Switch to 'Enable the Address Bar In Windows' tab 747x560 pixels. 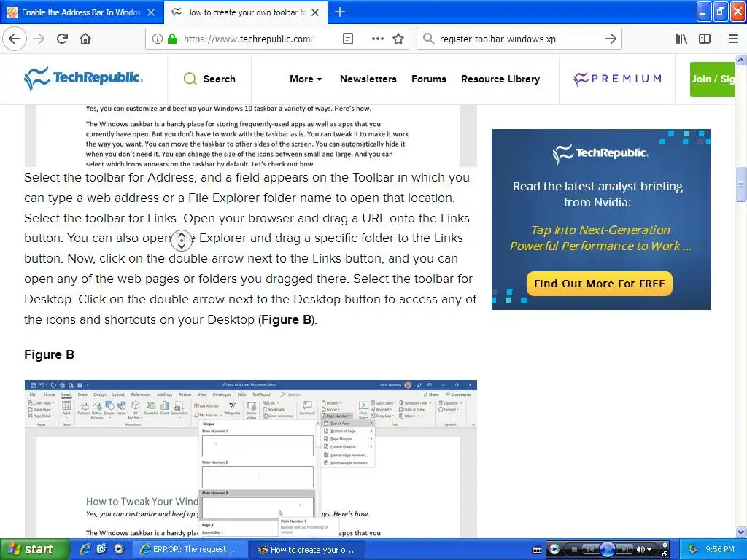[x=82, y=12]
